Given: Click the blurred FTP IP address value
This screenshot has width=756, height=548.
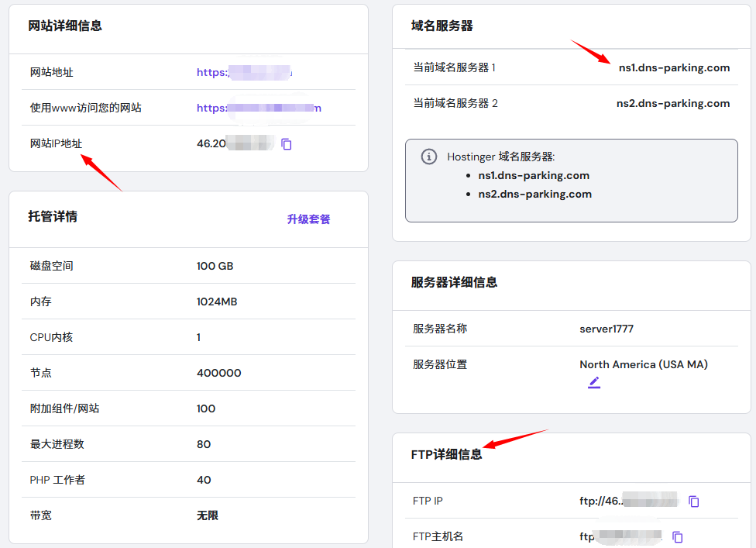Looking at the screenshot, I should 628,501.
